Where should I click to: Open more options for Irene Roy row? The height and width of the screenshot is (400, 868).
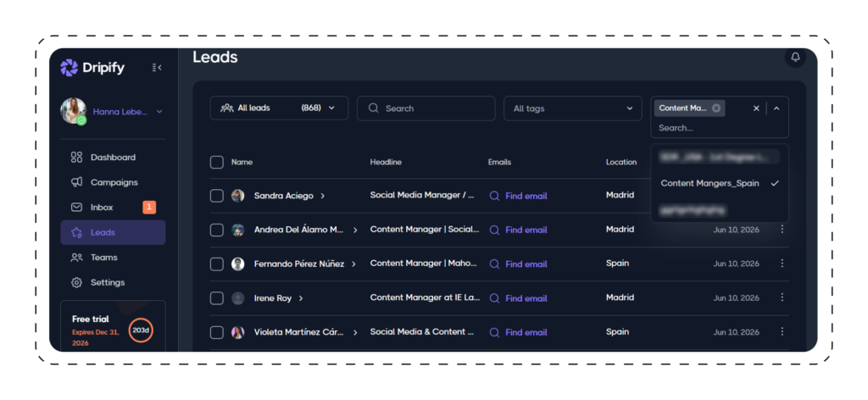(782, 297)
